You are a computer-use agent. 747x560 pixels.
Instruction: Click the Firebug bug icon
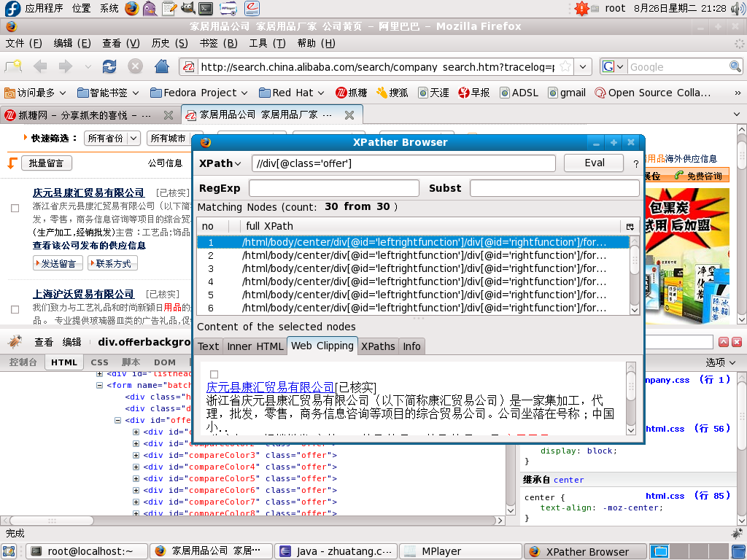tap(15, 341)
